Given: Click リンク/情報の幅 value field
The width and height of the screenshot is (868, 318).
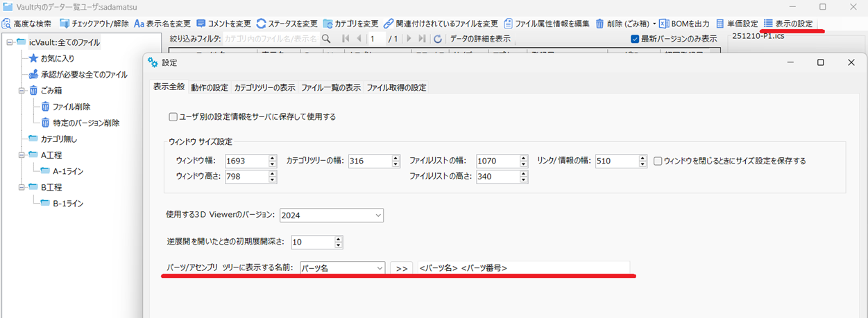Looking at the screenshot, I should pyautogui.click(x=616, y=161).
